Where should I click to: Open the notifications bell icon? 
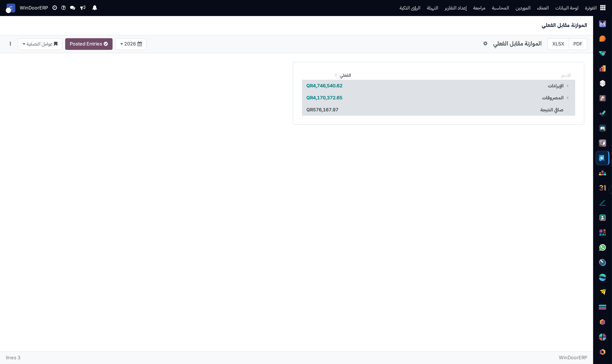[x=95, y=8]
